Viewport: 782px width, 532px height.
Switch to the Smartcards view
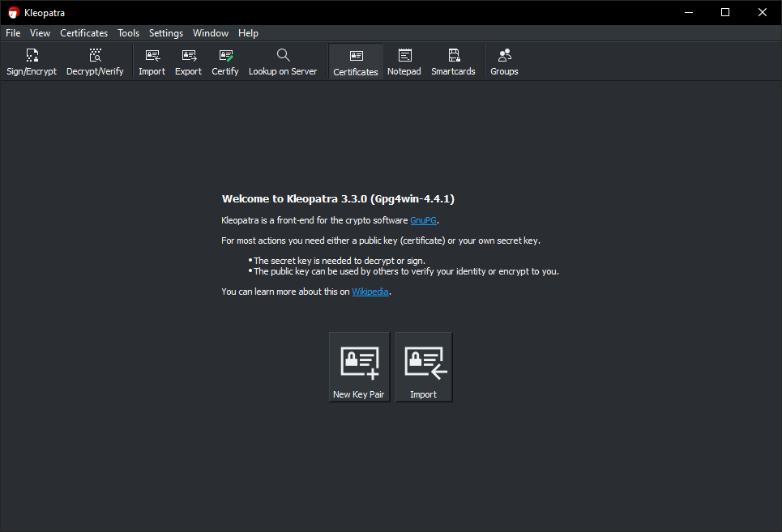pos(453,62)
